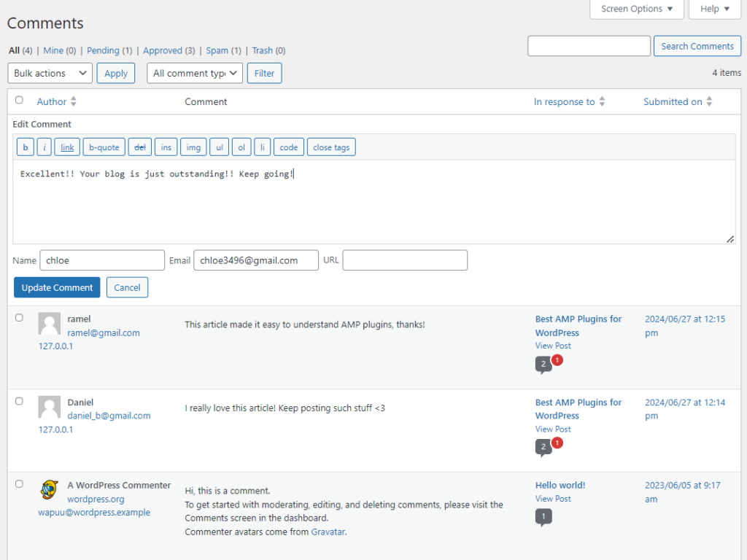Insert li list item tag
The height and width of the screenshot is (560, 747).
point(263,147)
